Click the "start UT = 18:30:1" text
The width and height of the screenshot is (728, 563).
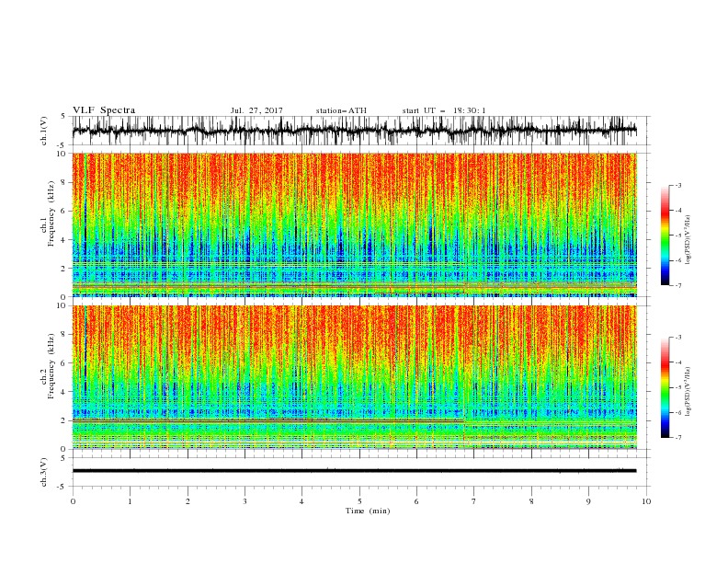444,110
